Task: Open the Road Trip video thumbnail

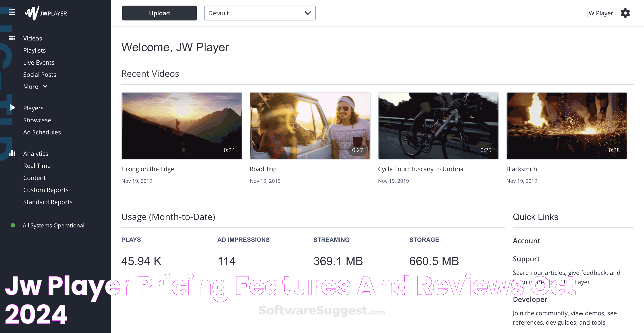Action: pyautogui.click(x=310, y=126)
